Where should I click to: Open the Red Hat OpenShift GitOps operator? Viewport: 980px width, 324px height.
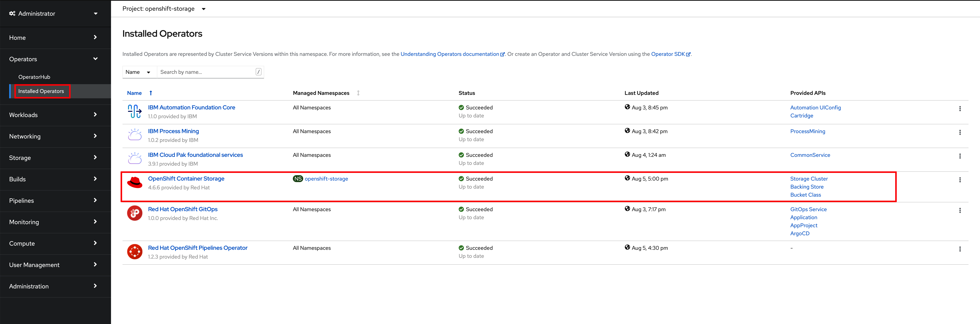(183, 209)
